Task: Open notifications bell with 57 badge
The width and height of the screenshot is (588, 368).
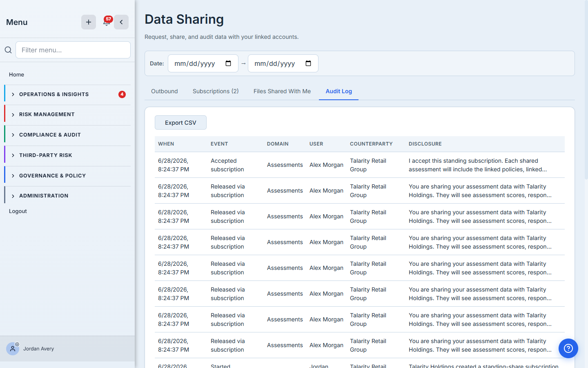Action: pyautogui.click(x=107, y=22)
